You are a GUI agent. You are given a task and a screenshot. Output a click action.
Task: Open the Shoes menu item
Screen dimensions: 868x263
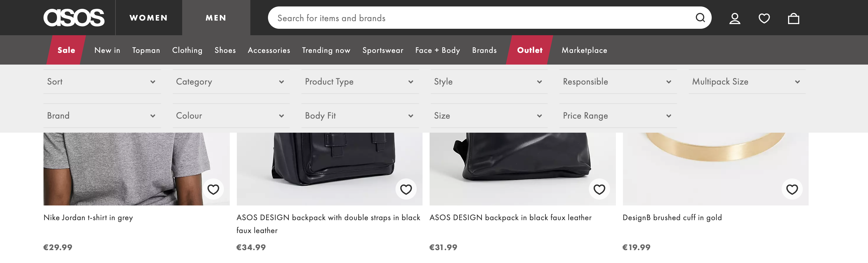pyautogui.click(x=225, y=50)
